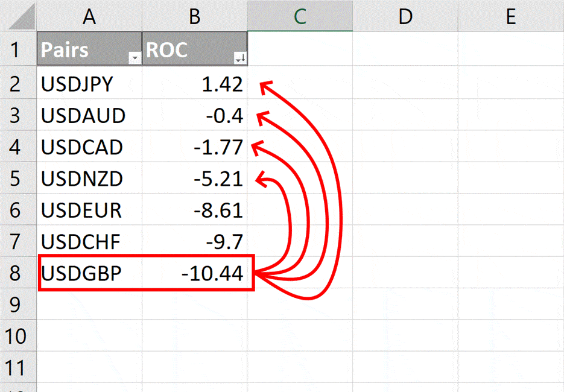
Task: Click the ROC header cell
Action: pyautogui.click(x=195, y=49)
